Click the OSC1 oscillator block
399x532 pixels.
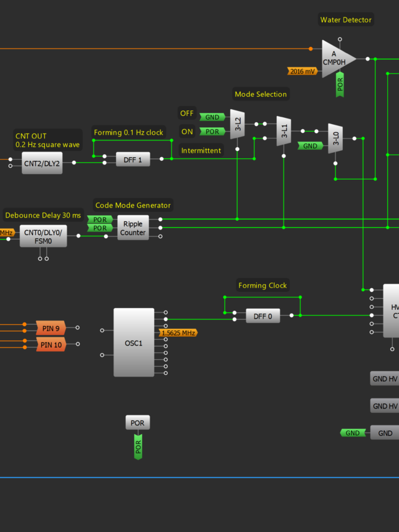coord(133,342)
